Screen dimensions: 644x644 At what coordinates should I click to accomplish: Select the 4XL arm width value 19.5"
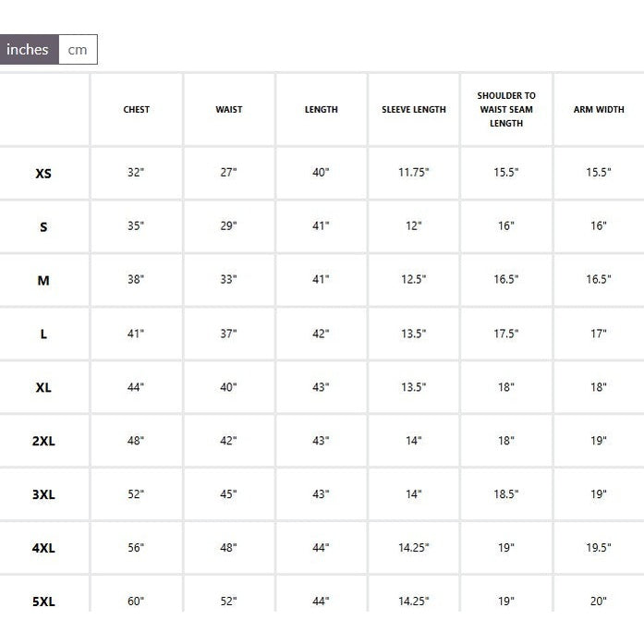pyautogui.click(x=599, y=548)
